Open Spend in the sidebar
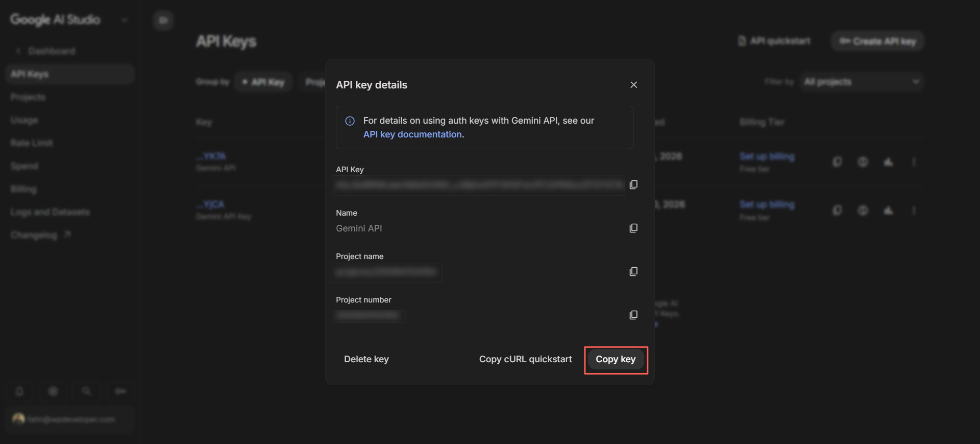 pos(24,166)
